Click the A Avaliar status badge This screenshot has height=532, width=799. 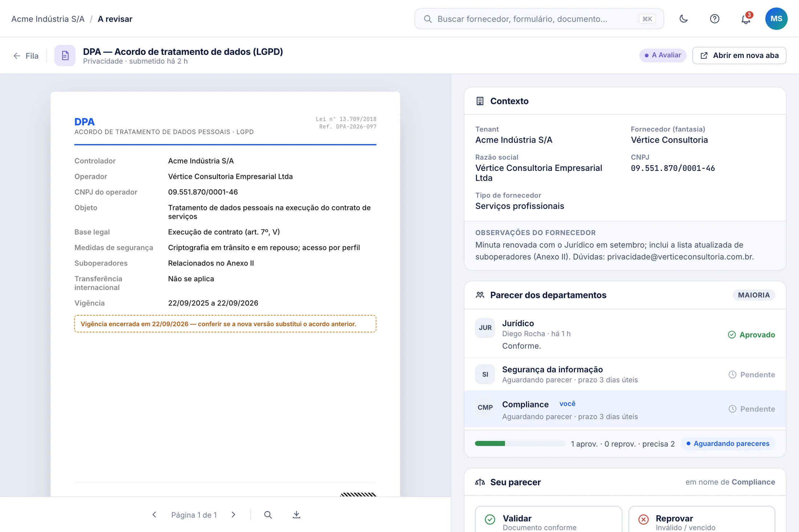pos(662,55)
